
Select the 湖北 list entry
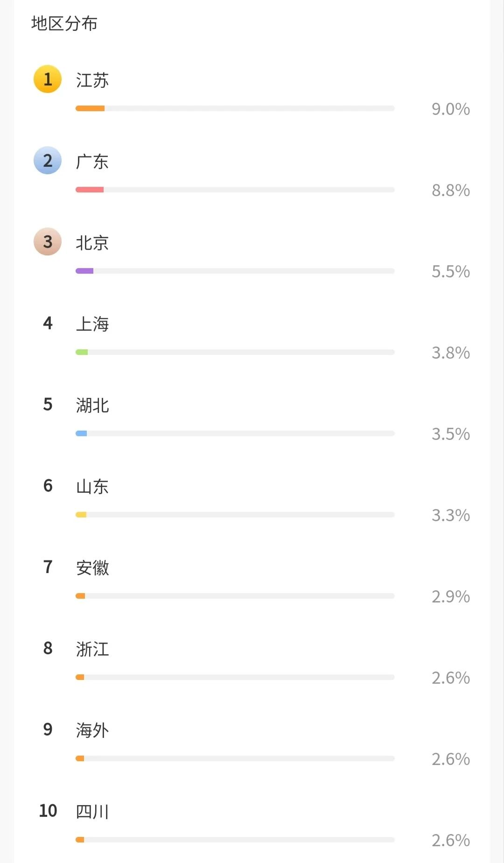pyautogui.click(x=92, y=405)
